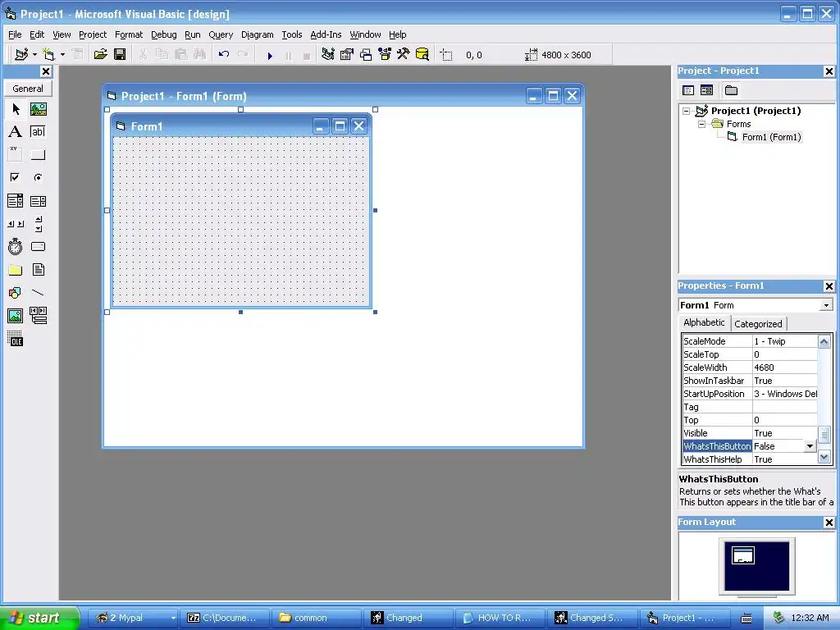This screenshot has height=630, width=840.
Task: Switch to the Categorized properties tab
Action: click(x=758, y=324)
